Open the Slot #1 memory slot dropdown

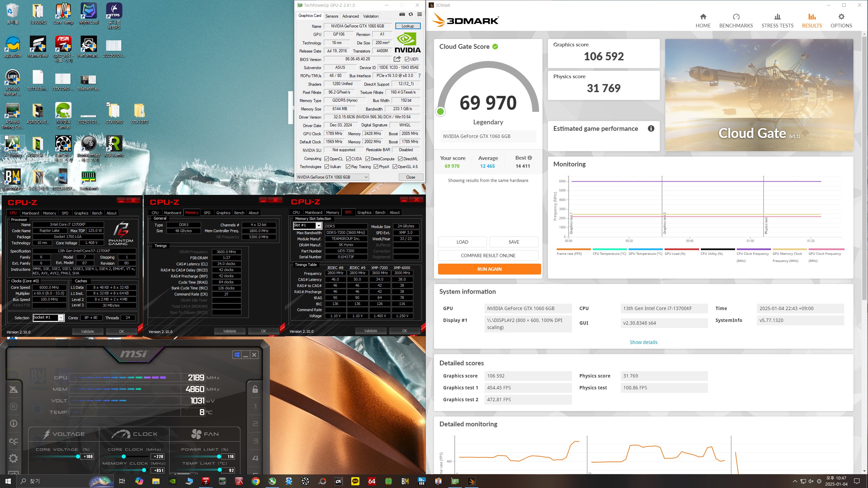tap(307, 225)
